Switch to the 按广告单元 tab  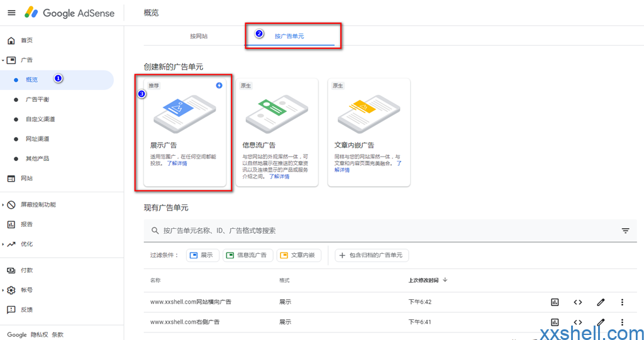tap(289, 36)
